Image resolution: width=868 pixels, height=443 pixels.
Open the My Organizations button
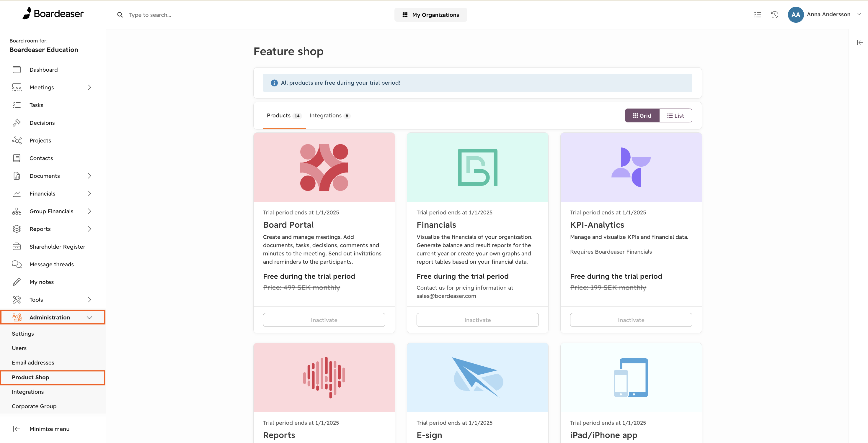[x=431, y=15]
